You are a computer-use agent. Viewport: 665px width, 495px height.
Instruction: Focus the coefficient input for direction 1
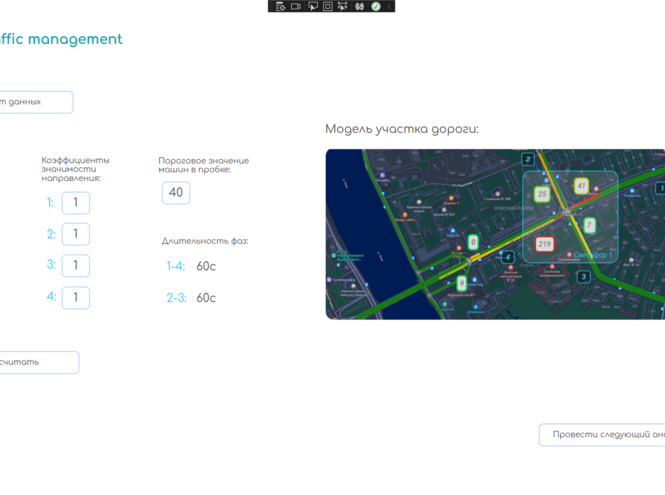[x=76, y=203]
